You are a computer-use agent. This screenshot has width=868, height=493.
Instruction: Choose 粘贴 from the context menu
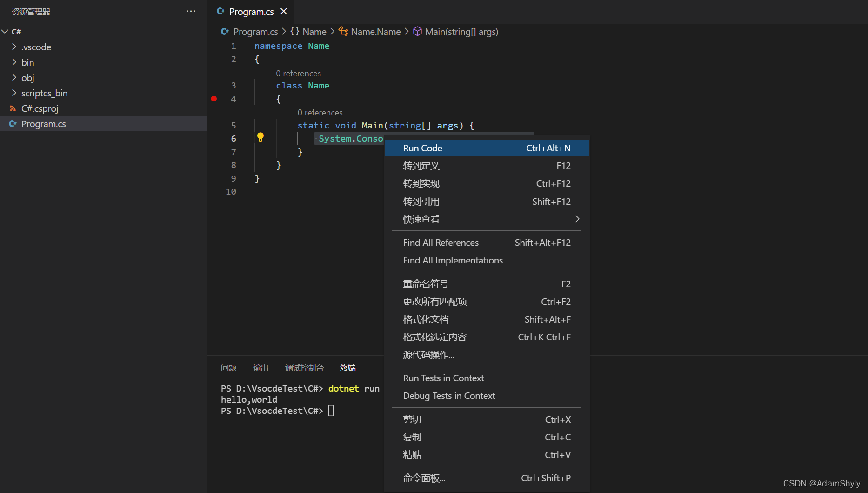point(411,455)
